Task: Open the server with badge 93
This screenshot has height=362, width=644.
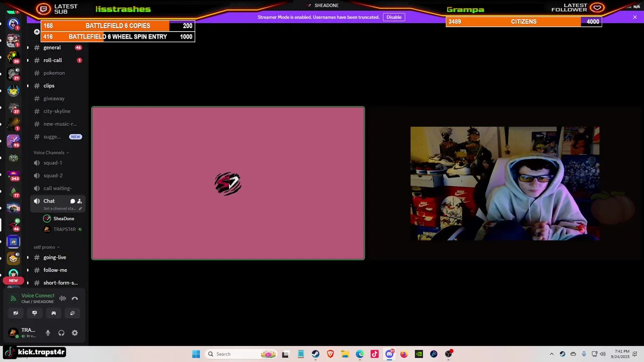Action: [x=14, y=141]
